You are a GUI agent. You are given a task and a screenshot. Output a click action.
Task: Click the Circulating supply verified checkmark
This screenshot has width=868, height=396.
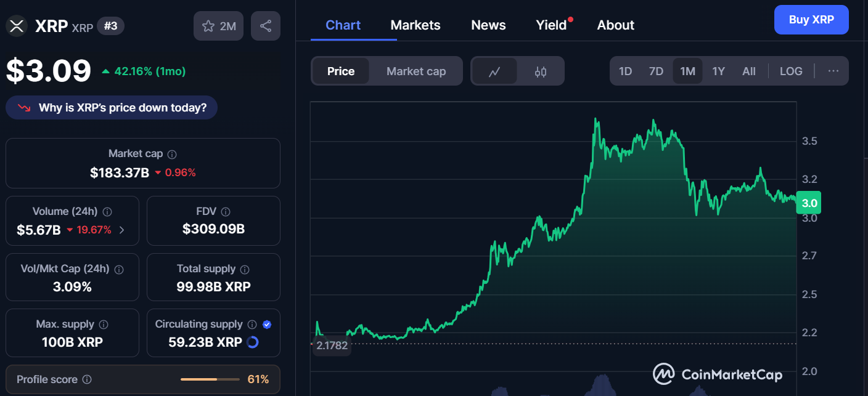(x=266, y=323)
